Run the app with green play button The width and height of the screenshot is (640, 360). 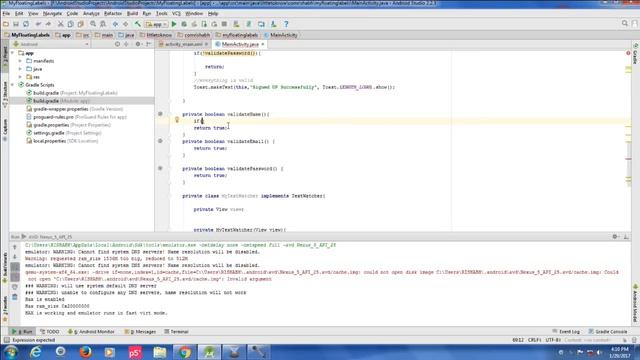point(174,24)
